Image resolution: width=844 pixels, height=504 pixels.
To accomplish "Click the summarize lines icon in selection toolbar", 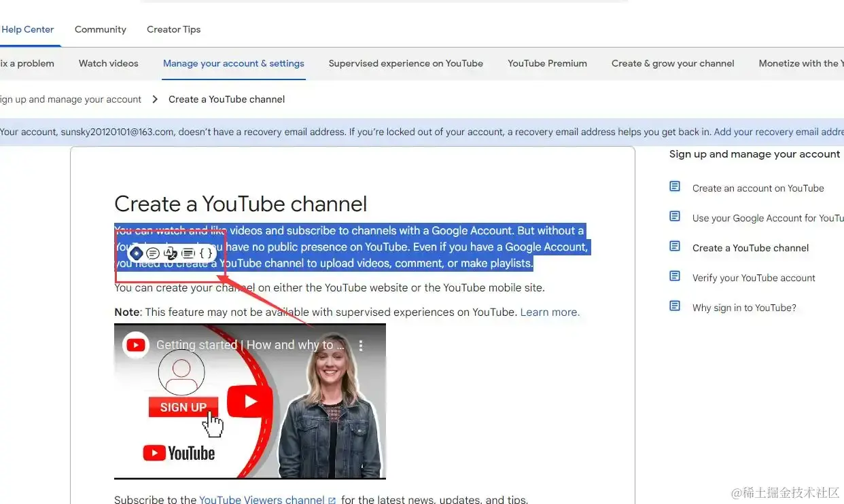I will 188,253.
